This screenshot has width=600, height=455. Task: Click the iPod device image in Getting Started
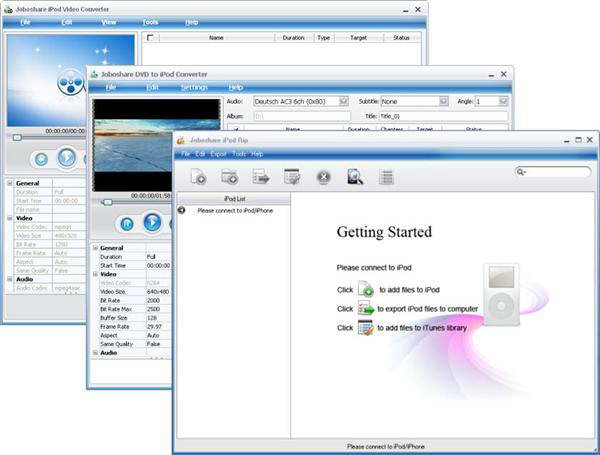501,294
